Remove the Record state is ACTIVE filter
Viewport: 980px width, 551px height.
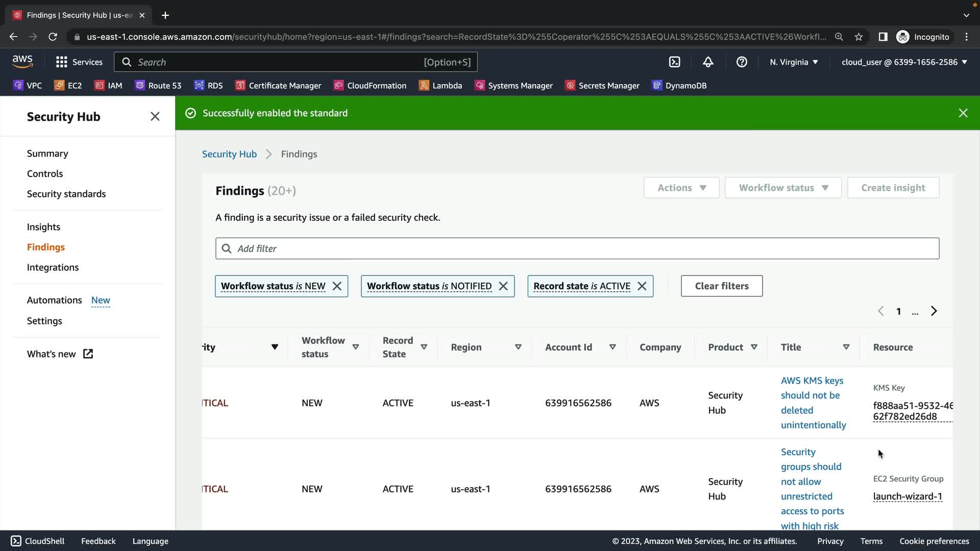point(642,286)
